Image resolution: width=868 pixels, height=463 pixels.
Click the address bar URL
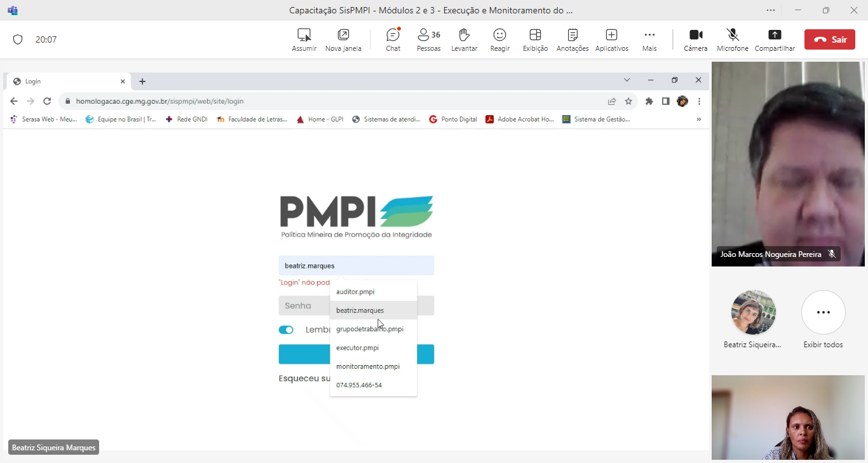click(x=159, y=101)
